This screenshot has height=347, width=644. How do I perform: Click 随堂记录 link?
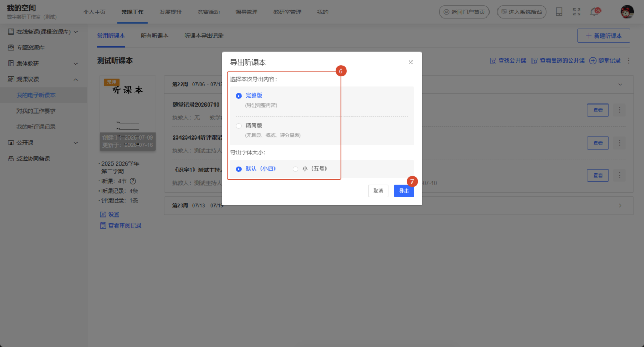click(x=605, y=60)
